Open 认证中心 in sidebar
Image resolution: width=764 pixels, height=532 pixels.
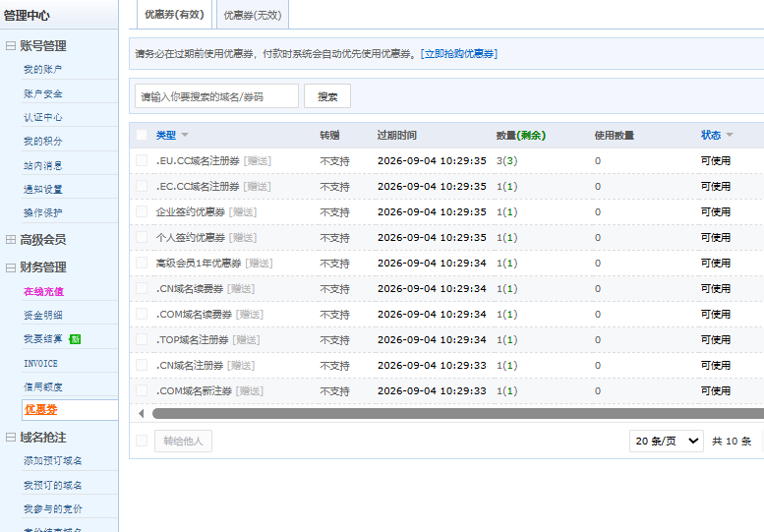pos(43,117)
